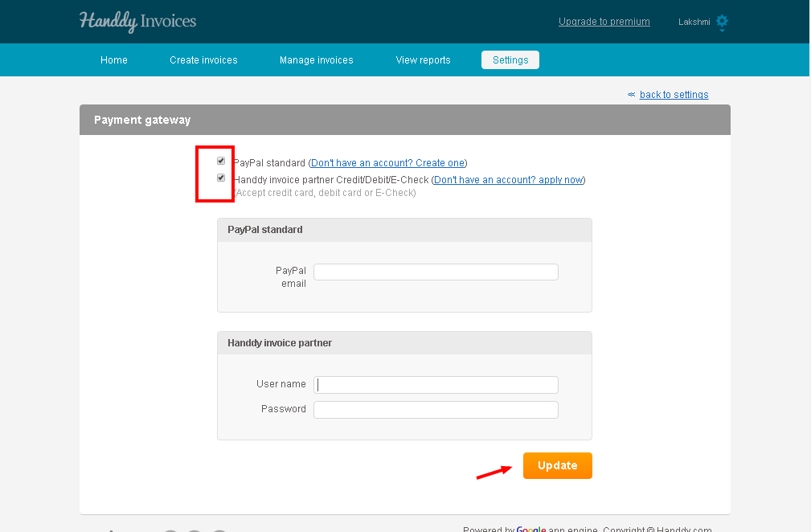Screen dimensions: 811x532
Task: Go to the Home tab
Action: tap(114, 60)
